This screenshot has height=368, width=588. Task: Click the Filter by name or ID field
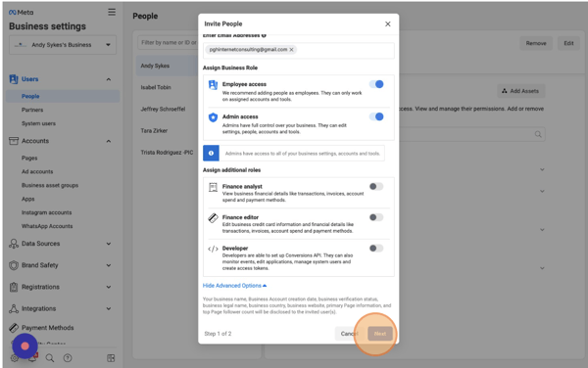(168, 43)
